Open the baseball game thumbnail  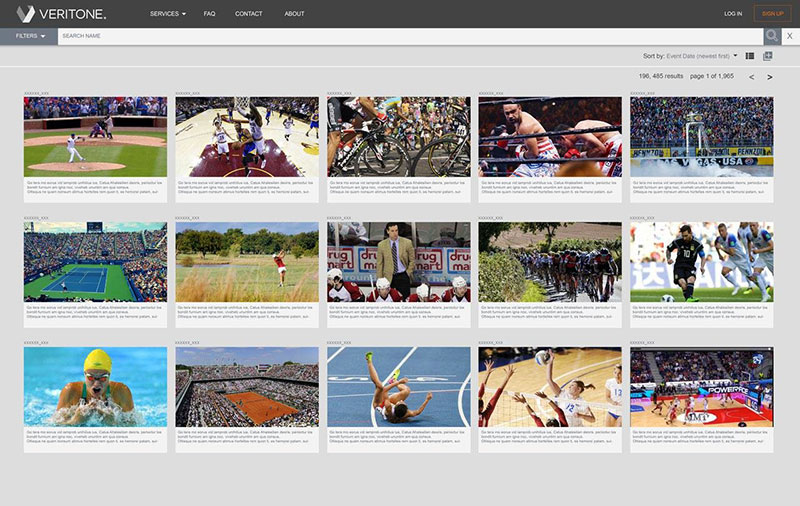(95, 137)
